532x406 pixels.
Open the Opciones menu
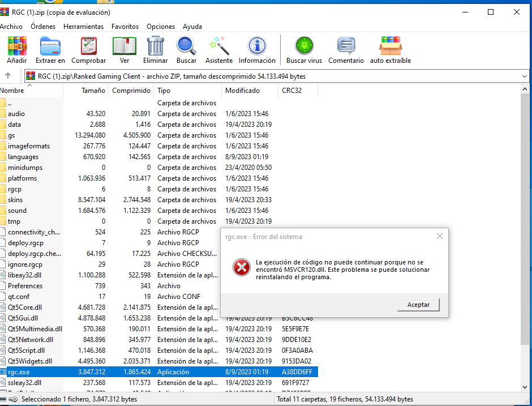tap(161, 27)
